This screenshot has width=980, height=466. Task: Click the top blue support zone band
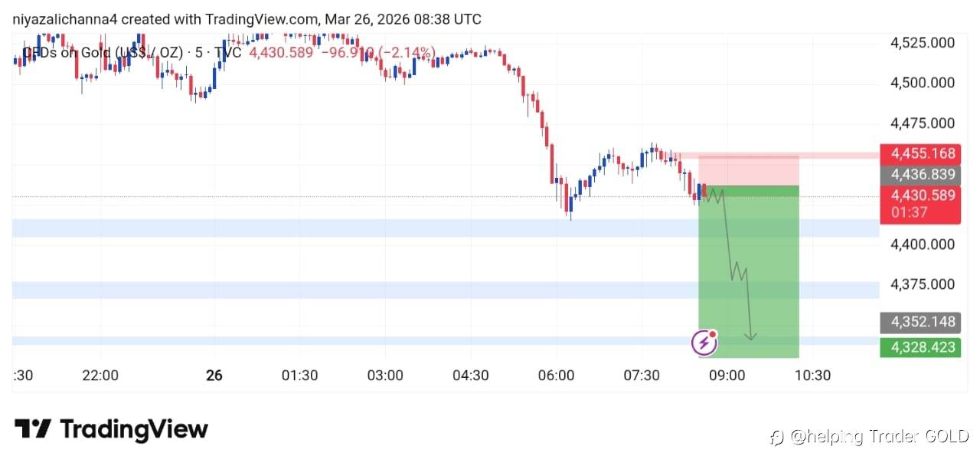coord(383,228)
